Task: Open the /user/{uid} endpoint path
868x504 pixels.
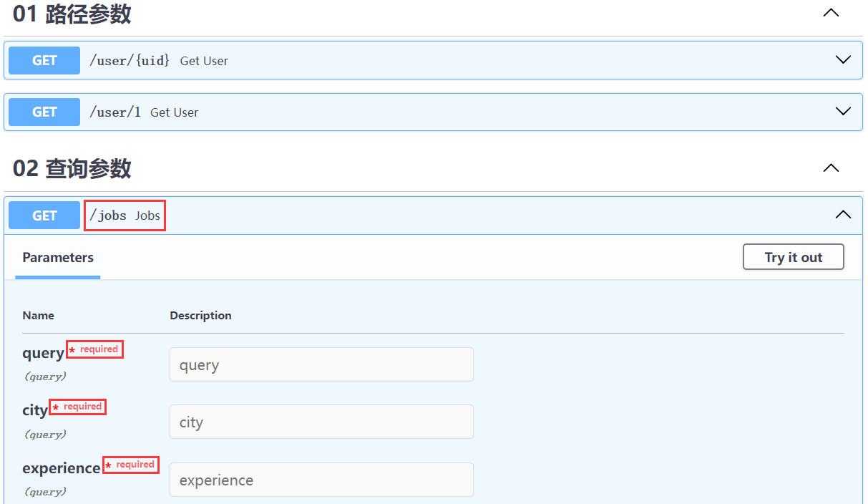Action: pos(129,61)
